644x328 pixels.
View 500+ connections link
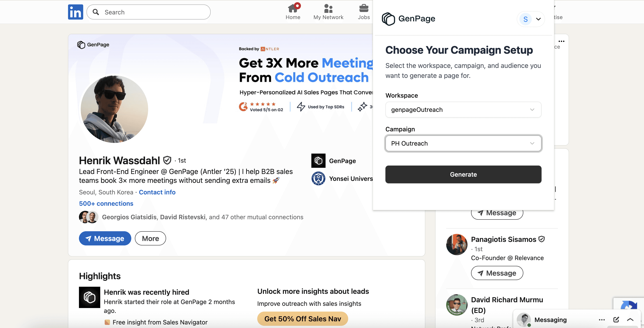click(x=106, y=204)
